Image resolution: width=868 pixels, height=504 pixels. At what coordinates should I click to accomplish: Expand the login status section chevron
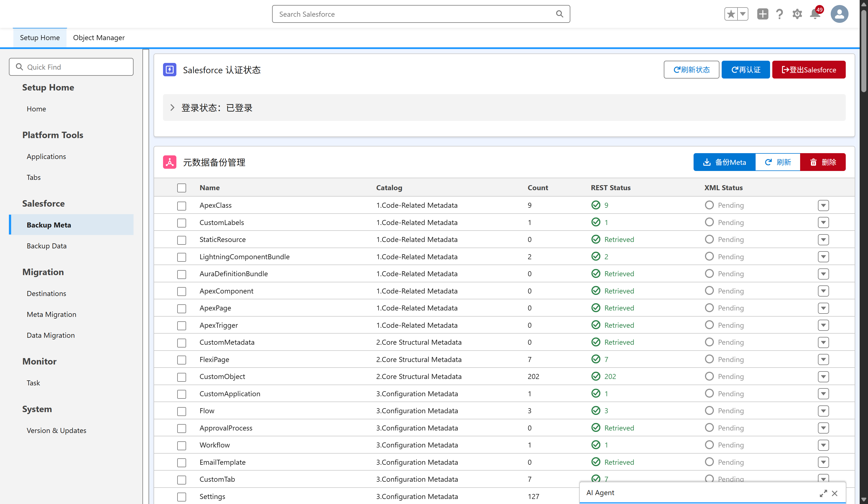[172, 107]
